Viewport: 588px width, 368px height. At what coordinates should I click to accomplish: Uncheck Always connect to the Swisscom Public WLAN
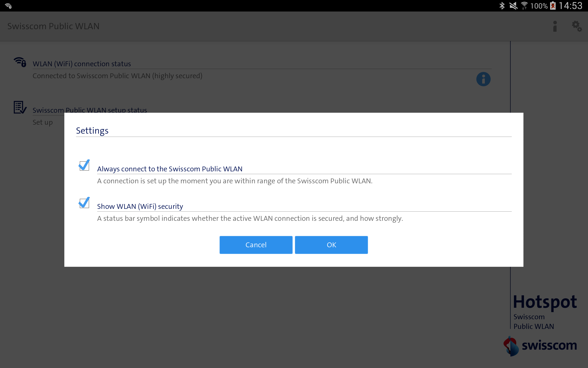84,165
